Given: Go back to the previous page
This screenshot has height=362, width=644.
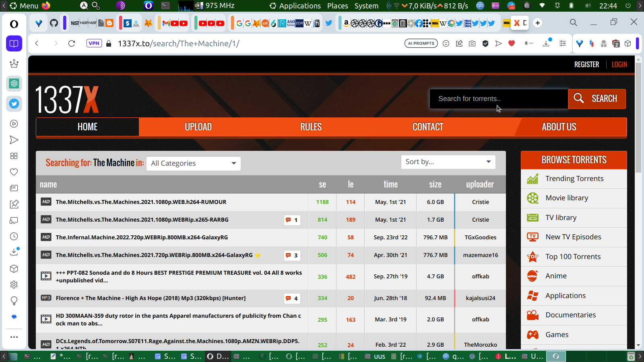Looking at the screenshot, I should coord(37,43).
